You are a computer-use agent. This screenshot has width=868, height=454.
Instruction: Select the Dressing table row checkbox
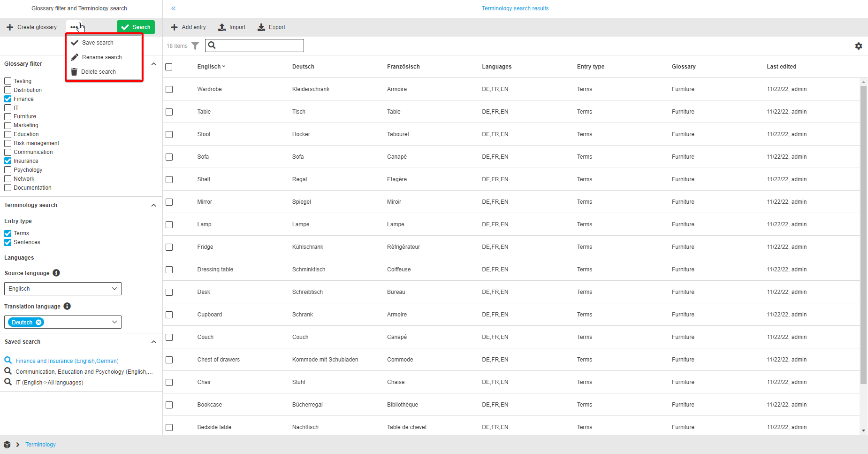169,269
